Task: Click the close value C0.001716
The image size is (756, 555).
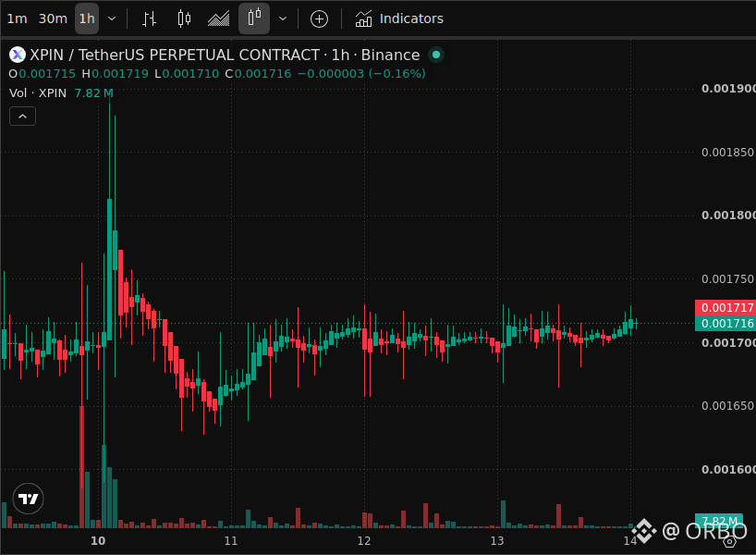Action: 259,74
